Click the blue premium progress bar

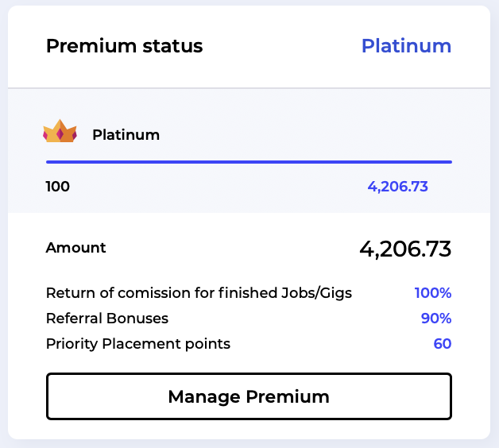pyautogui.click(x=249, y=162)
